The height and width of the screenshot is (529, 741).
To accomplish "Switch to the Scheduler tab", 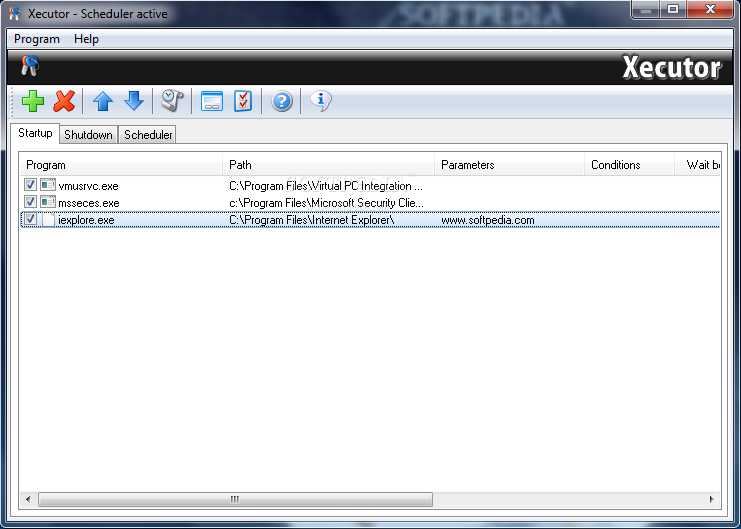I will point(148,135).
